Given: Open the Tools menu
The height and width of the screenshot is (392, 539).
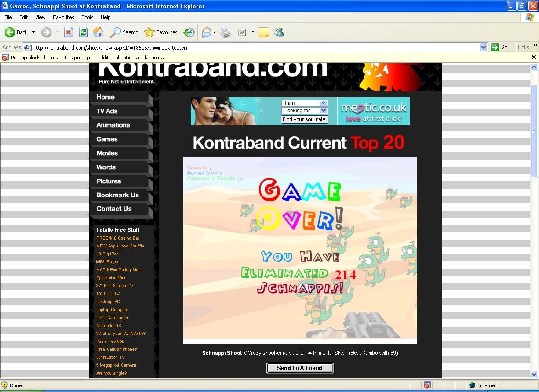Looking at the screenshot, I should 87,17.
